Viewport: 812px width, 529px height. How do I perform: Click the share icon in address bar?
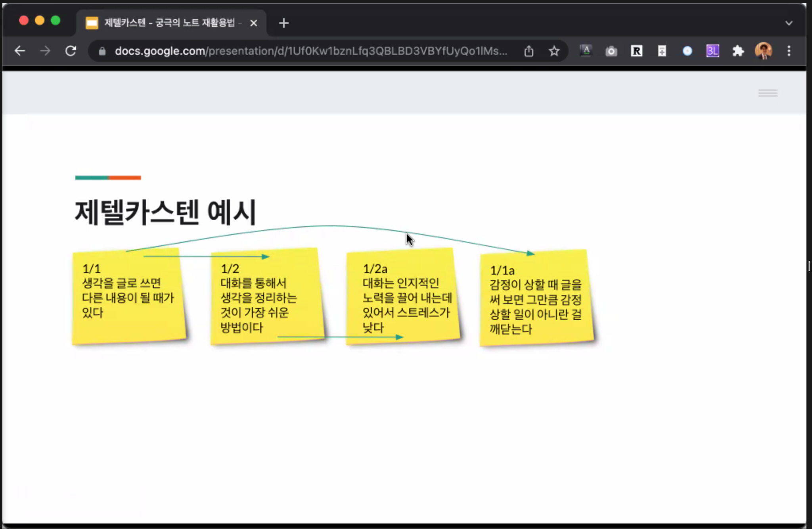pos(529,51)
